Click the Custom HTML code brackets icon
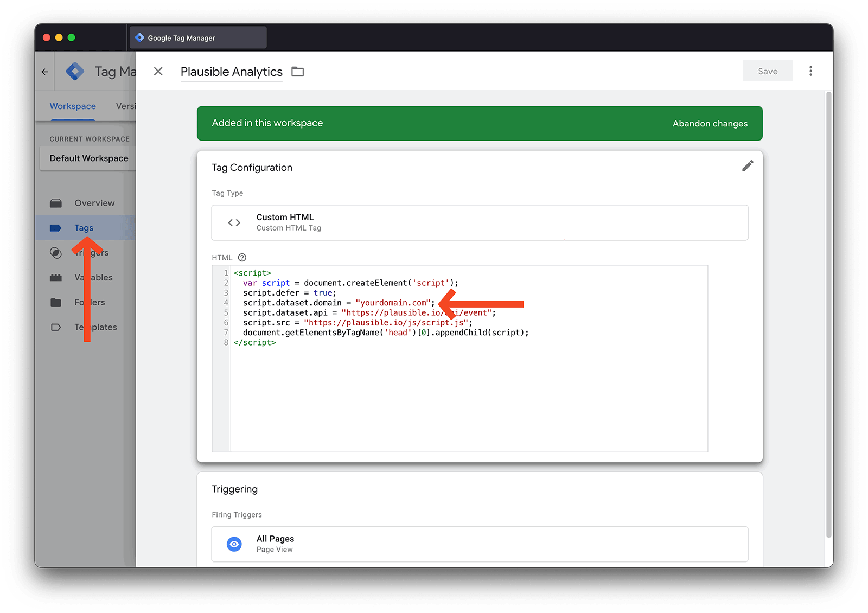 coord(234,222)
